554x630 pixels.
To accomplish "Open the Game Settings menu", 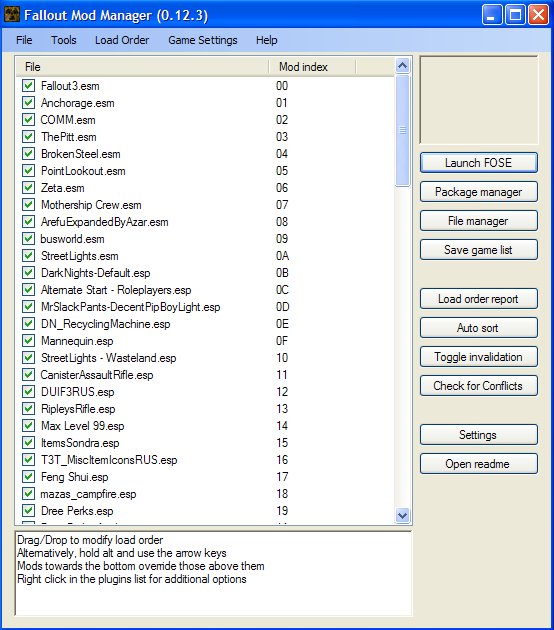I will click(x=203, y=40).
